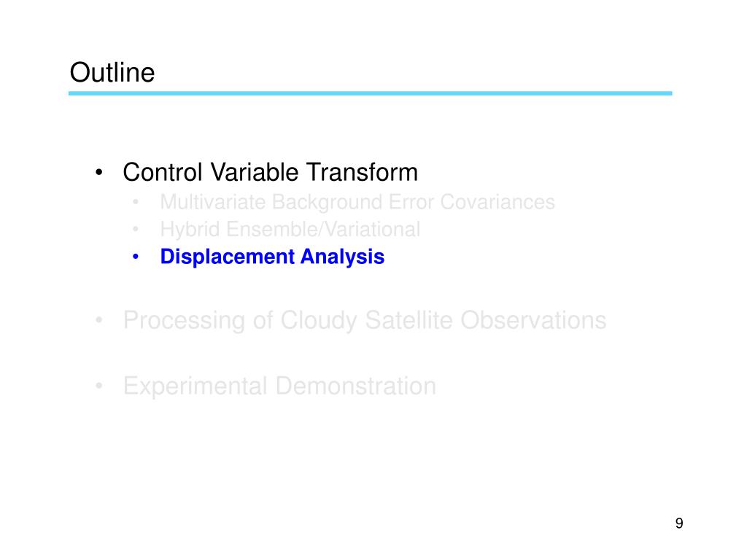Click the bullet before Multivariate Background Error Covariances

136,203
